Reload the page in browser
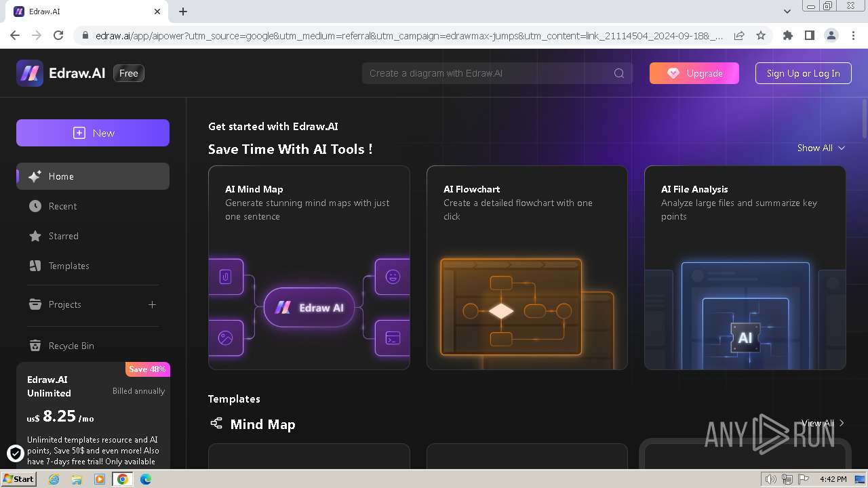Viewport: 868px width, 488px height. coord(58,35)
